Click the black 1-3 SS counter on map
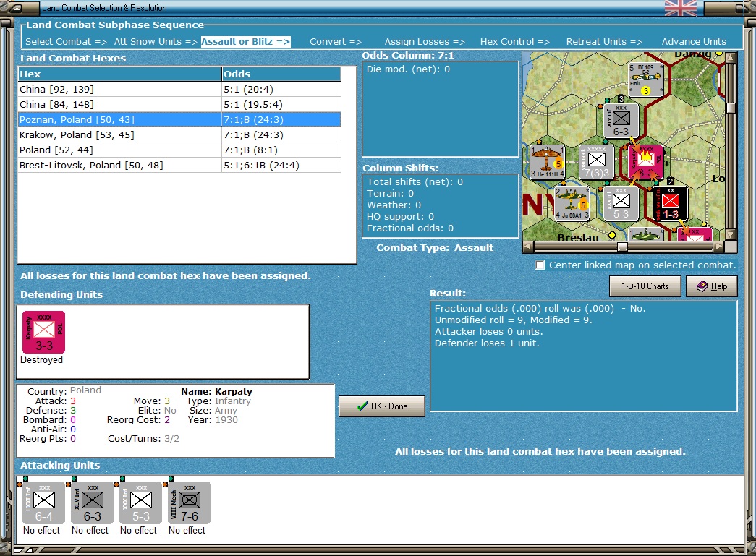Image resolution: width=756 pixels, height=556 pixels. pos(670,203)
